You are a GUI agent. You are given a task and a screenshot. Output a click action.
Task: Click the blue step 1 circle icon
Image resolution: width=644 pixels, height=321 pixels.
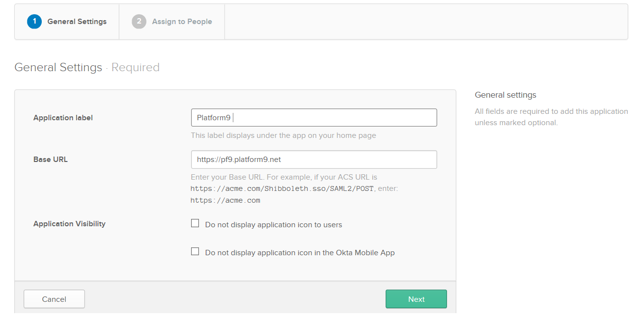click(34, 22)
